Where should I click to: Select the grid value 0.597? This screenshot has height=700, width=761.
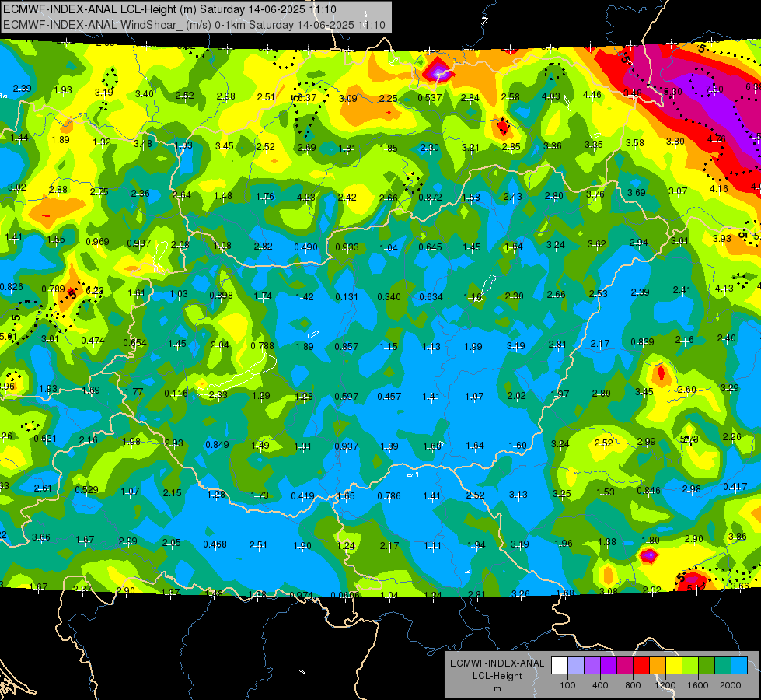[x=347, y=397]
